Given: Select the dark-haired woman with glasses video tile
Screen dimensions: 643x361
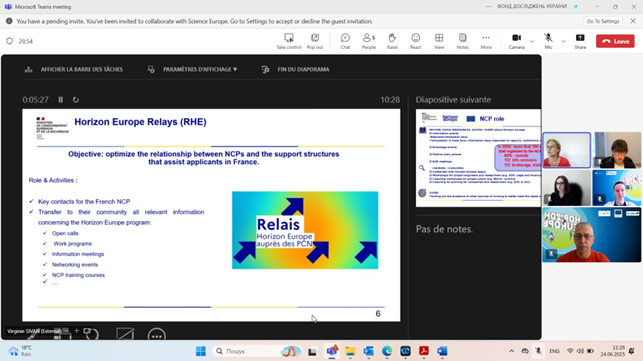Looking at the screenshot, I should pos(617,150).
